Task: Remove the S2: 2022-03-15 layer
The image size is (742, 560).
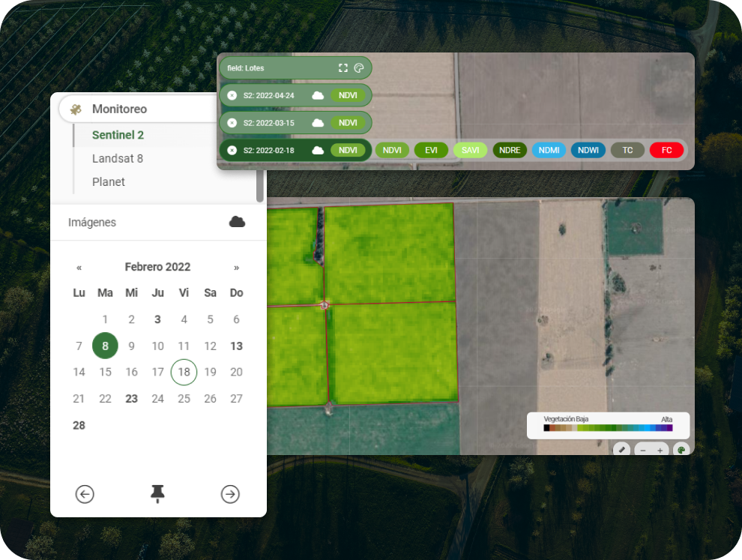Action: [x=232, y=123]
